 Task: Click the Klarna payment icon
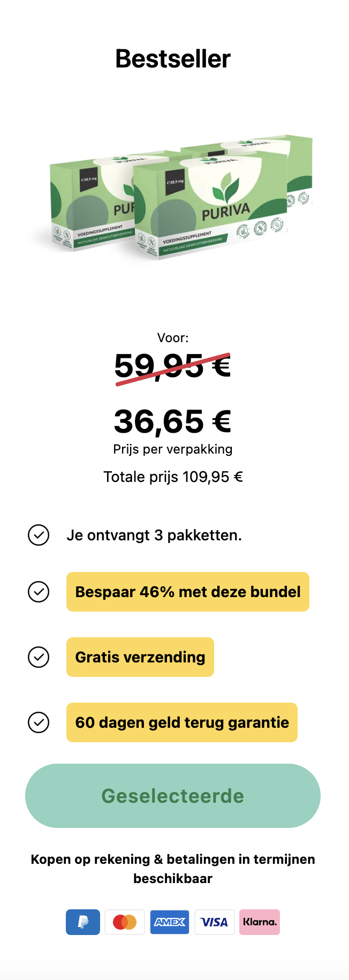(x=260, y=922)
